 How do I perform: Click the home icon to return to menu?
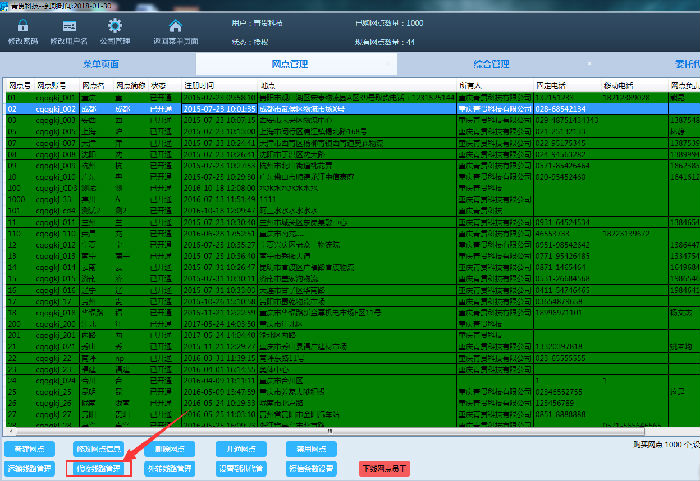176,27
